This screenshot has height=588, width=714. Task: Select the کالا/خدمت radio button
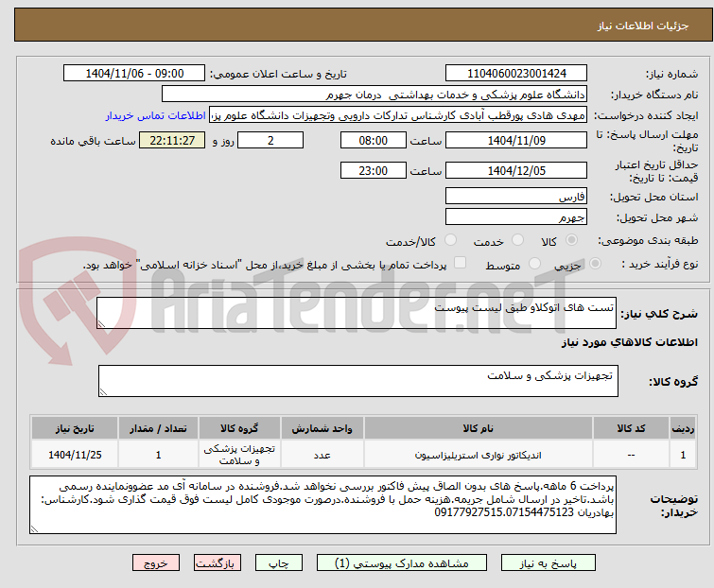[x=450, y=240]
